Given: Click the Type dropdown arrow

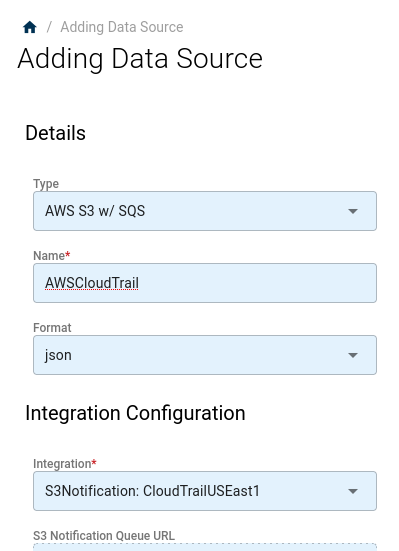Looking at the screenshot, I should [353, 211].
